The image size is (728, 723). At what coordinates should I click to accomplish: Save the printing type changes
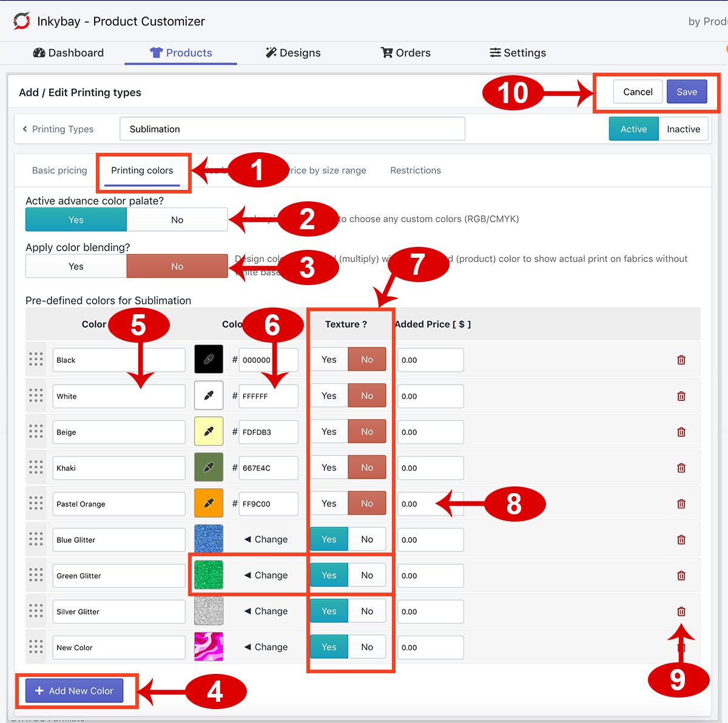click(687, 92)
